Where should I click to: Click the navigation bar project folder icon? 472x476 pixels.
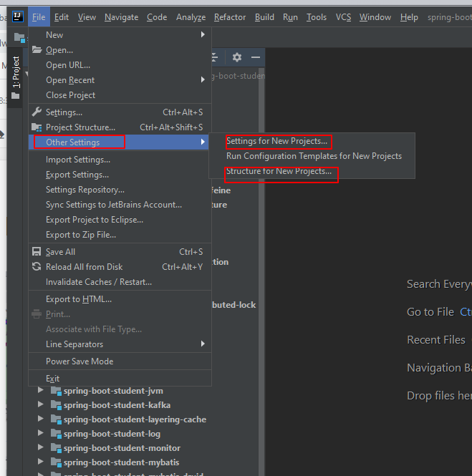(x=19, y=38)
